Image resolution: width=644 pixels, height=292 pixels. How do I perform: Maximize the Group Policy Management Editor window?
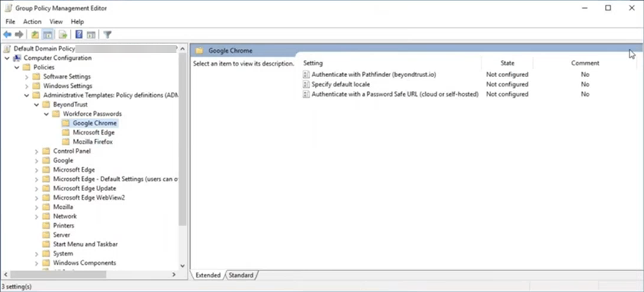click(608, 8)
